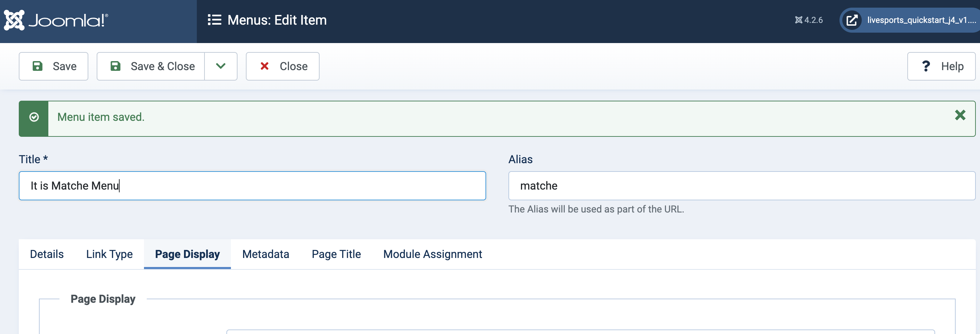Viewport: 980px width, 334px height.
Task: Click the Save button
Action: pos(54,67)
